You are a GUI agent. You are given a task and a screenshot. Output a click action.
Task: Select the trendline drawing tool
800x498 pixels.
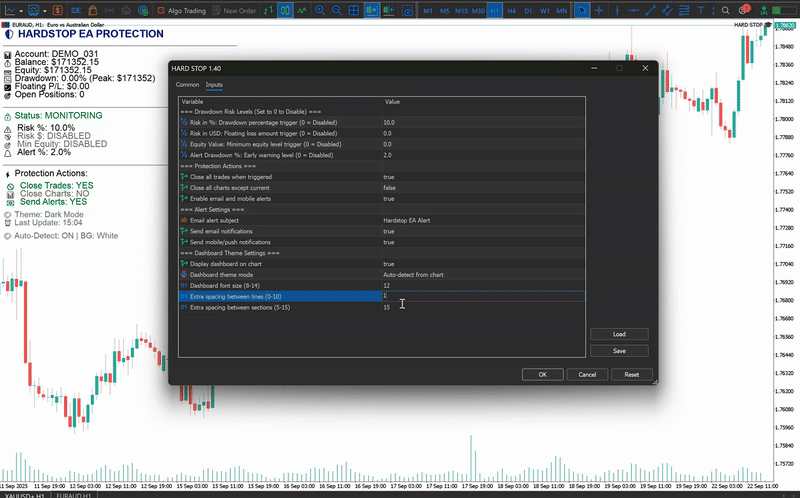pyautogui.click(x=651, y=10)
